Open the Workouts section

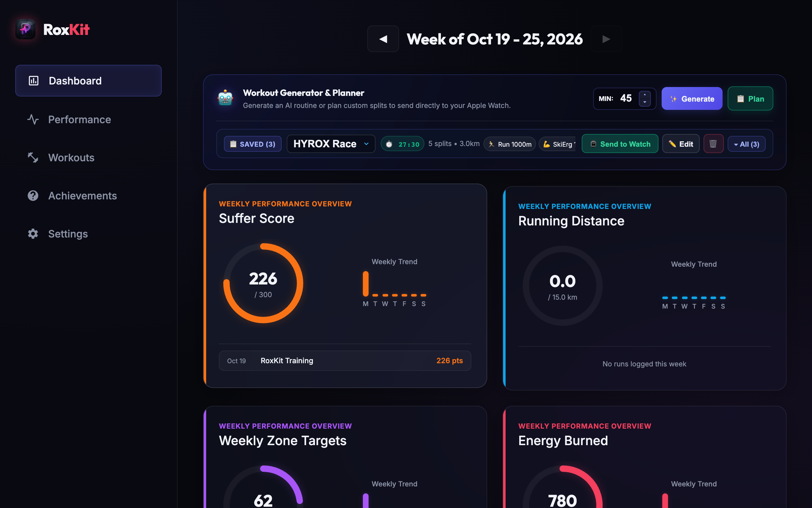88,157
